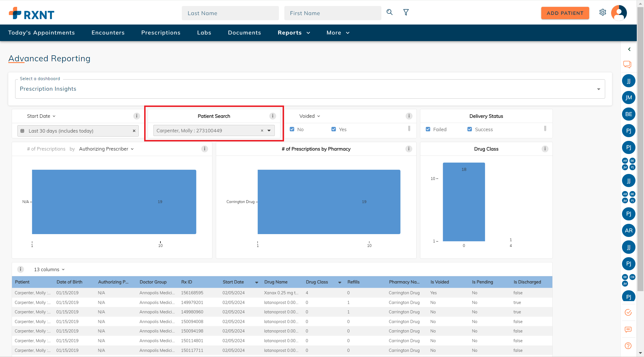Select the topmost JJ avatar in sidebar
644x357 pixels.
coord(629,81)
